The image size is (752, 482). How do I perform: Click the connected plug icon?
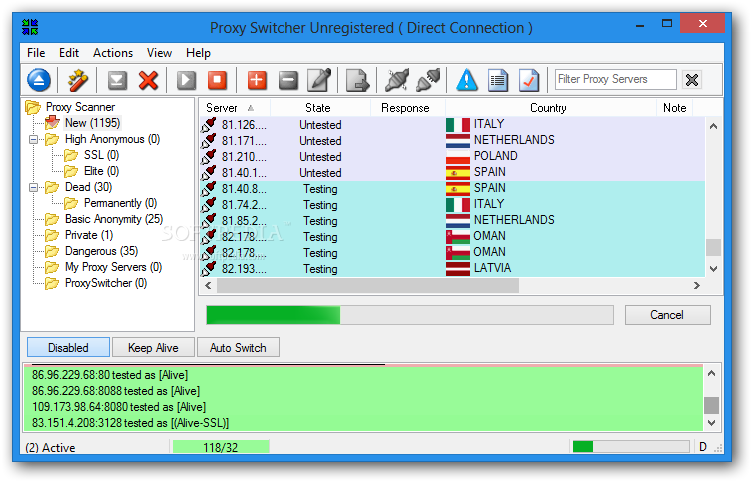[428, 80]
